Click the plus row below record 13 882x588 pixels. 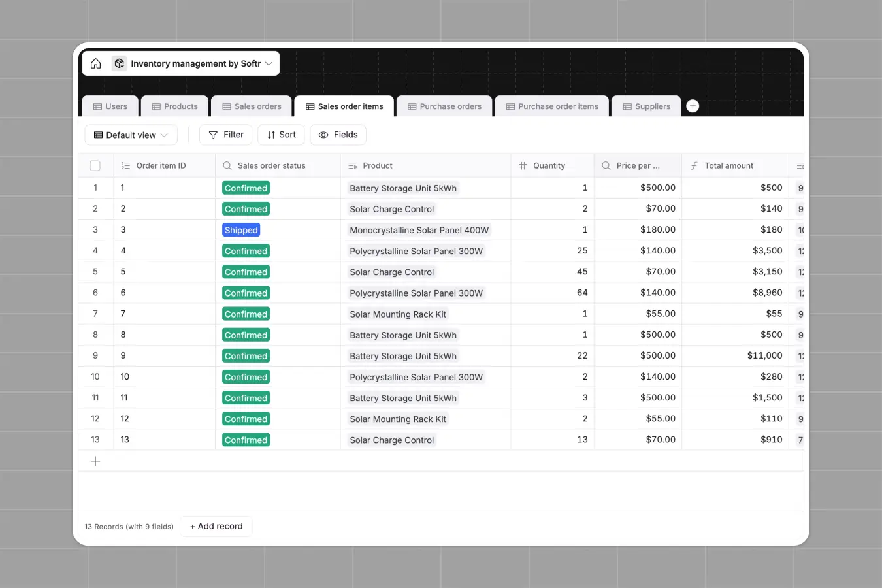[x=95, y=461]
